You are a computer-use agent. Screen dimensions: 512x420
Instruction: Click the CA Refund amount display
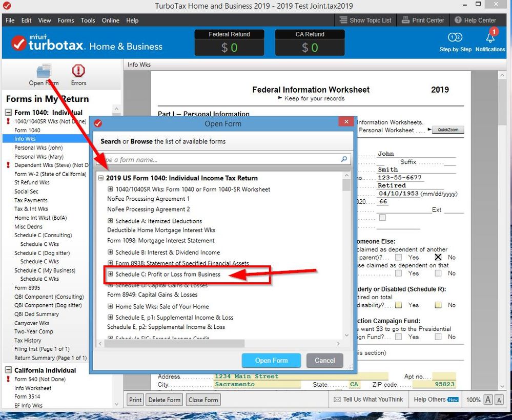[310, 48]
